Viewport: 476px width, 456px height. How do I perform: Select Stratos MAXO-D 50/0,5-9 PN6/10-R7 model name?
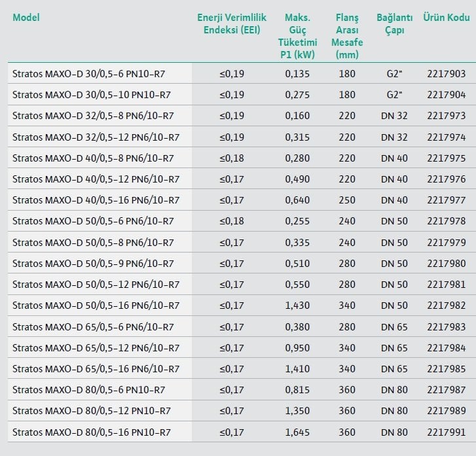coord(93,264)
